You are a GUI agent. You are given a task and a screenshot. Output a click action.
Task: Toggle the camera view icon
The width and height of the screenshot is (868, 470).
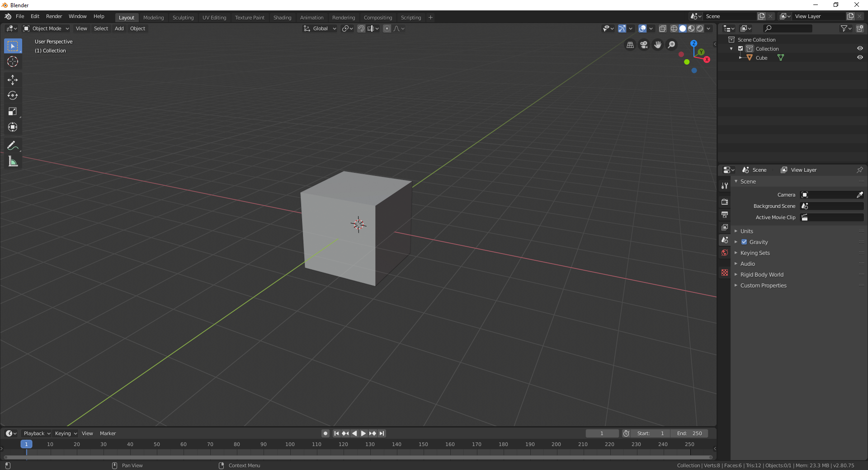644,45
